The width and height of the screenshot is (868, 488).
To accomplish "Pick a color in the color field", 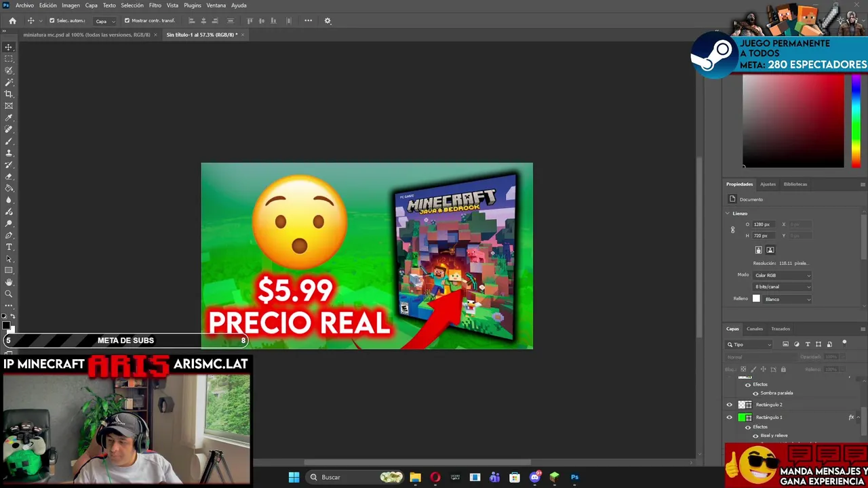I will [x=793, y=121].
